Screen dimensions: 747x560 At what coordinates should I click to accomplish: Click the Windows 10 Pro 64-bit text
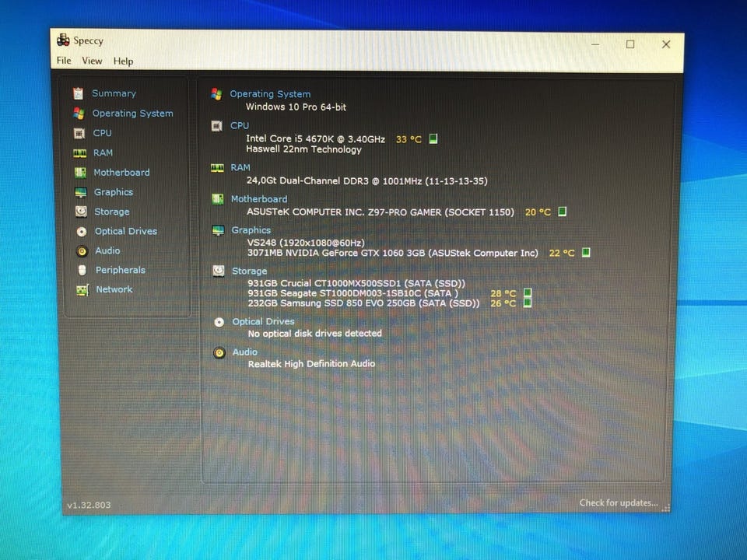(x=296, y=107)
